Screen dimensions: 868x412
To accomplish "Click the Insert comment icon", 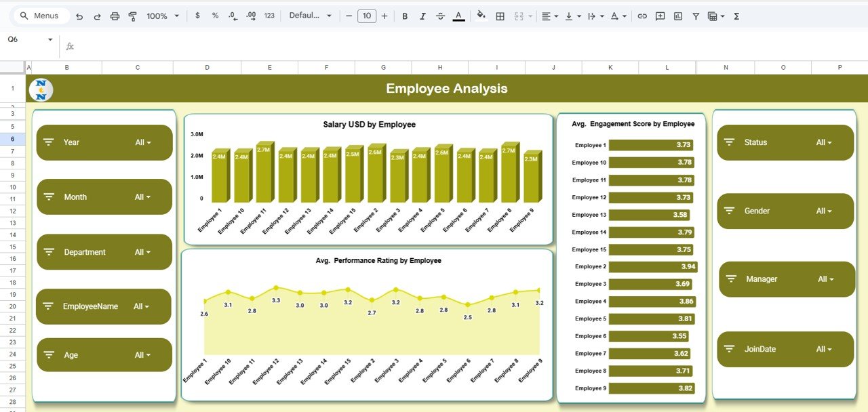I will point(660,15).
